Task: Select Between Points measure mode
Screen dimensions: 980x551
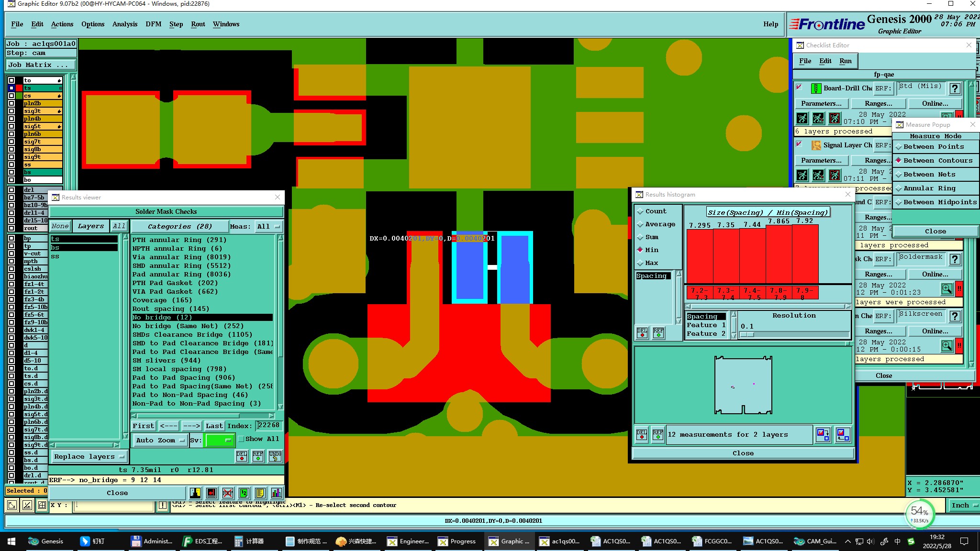Action: pyautogui.click(x=933, y=147)
